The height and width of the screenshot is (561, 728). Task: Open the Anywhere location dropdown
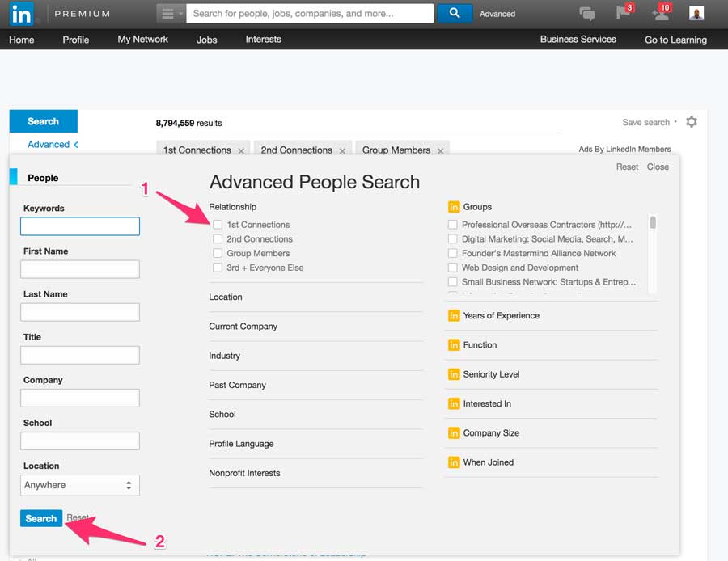click(x=80, y=485)
